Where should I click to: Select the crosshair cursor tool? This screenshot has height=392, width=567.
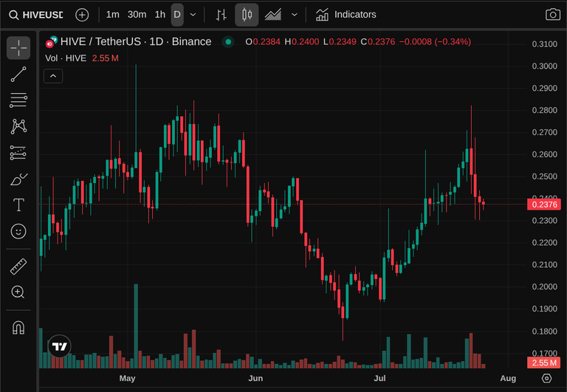pyautogui.click(x=18, y=48)
